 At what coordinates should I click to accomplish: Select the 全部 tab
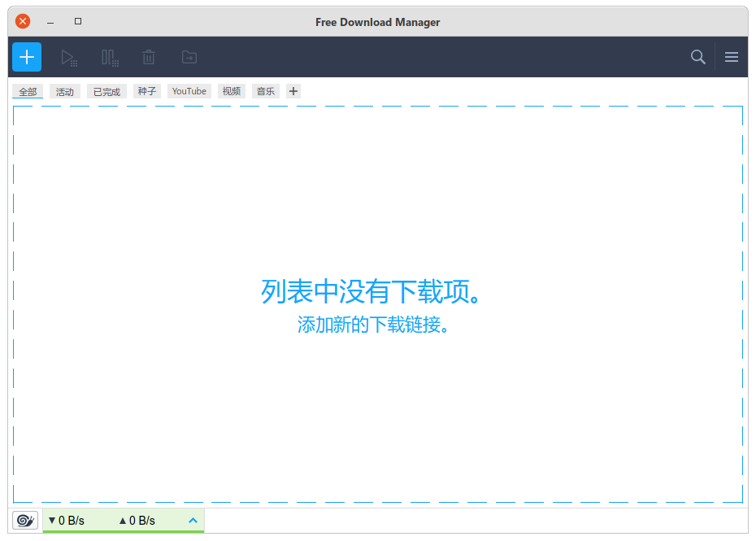(28, 91)
